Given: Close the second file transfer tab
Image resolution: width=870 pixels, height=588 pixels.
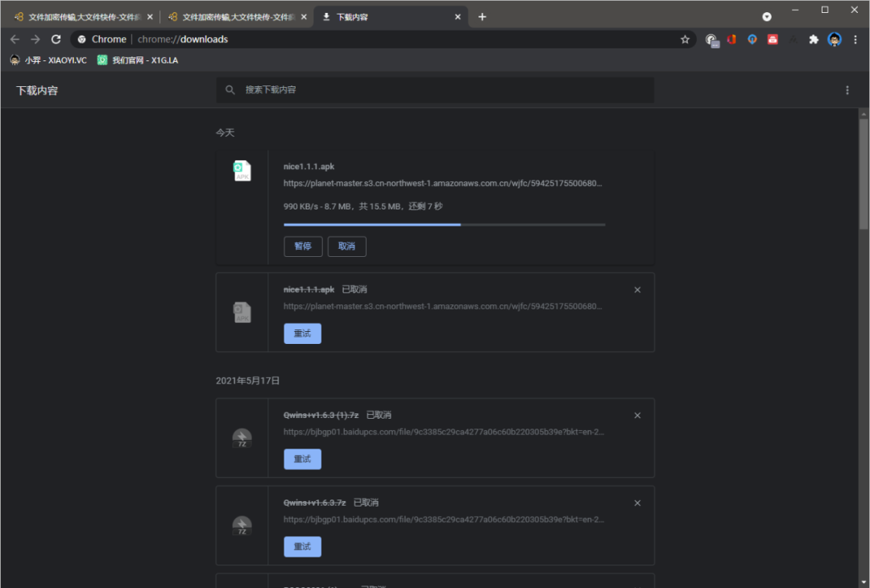Looking at the screenshot, I should 304,17.
